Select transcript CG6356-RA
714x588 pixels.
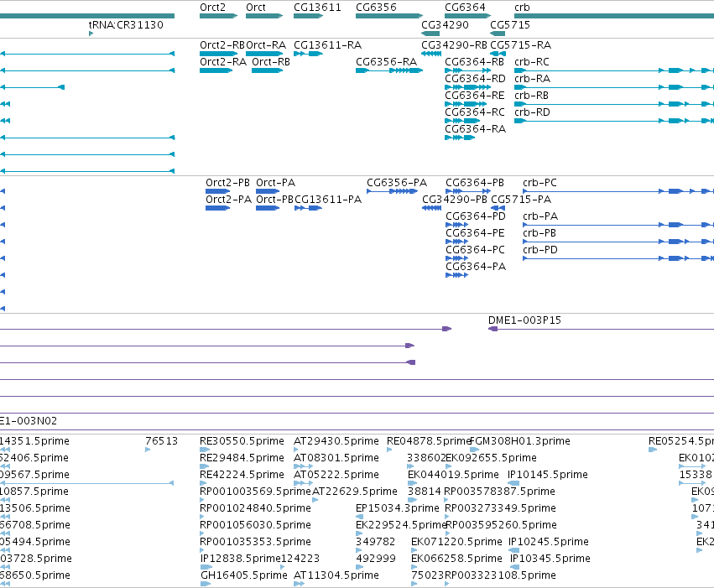point(389,70)
